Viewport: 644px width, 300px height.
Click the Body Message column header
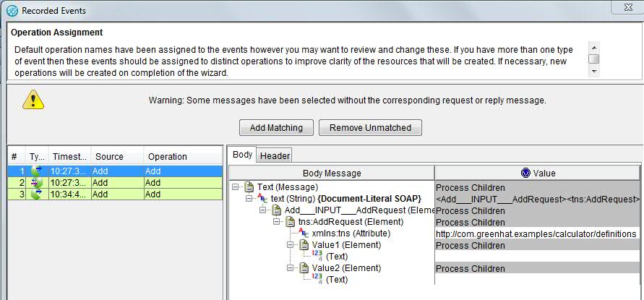(x=332, y=173)
